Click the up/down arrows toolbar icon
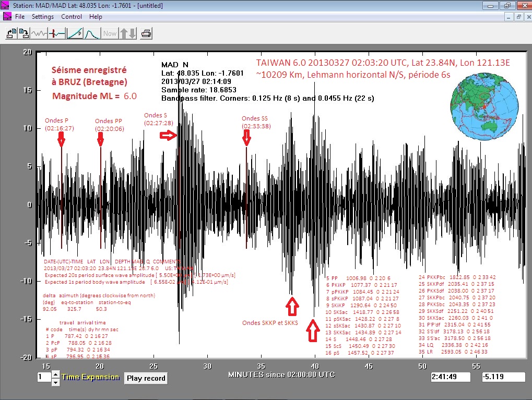 [x=128, y=33]
